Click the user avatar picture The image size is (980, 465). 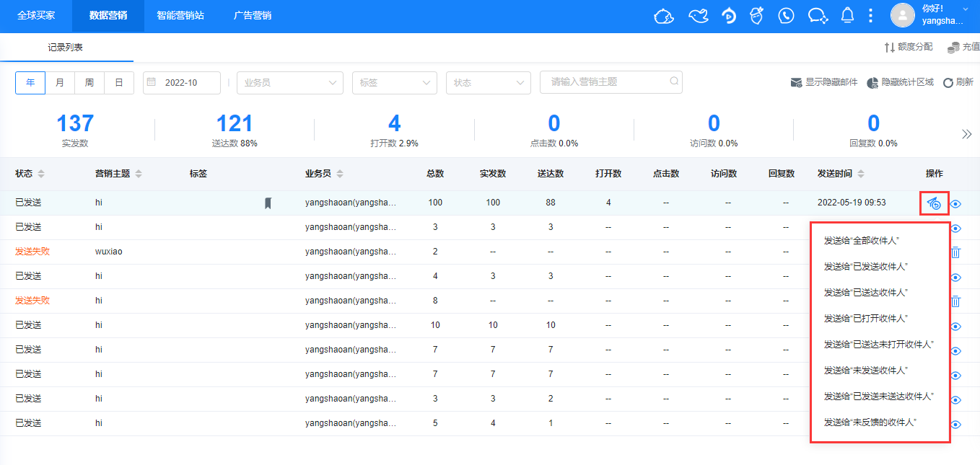[x=903, y=15]
